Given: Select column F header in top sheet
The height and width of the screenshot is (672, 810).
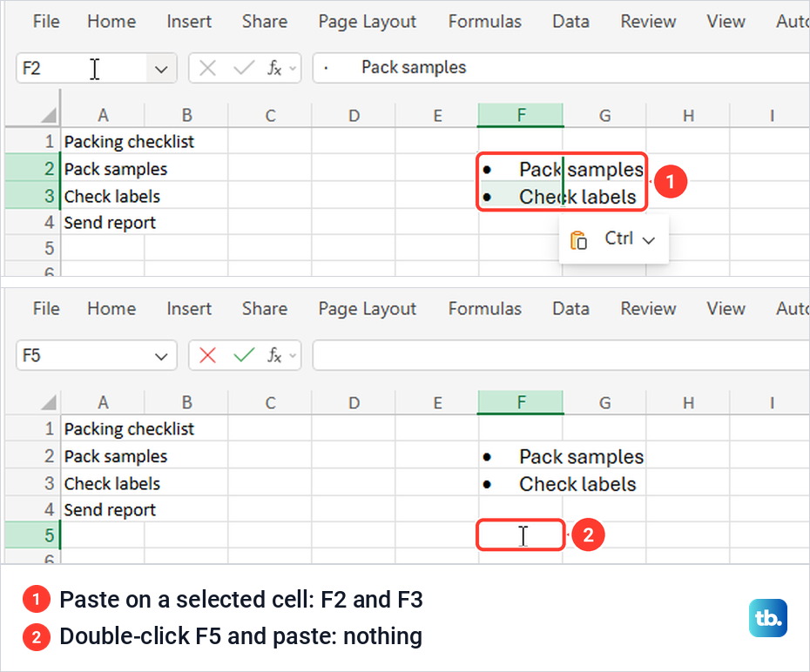Looking at the screenshot, I should pyautogui.click(x=521, y=115).
